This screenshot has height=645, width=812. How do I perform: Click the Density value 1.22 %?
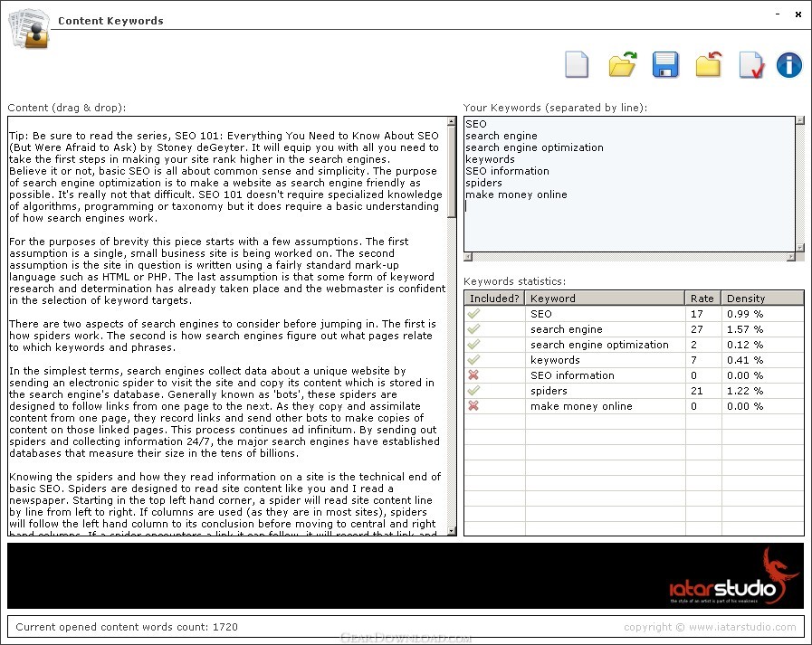click(x=745, y=391)
